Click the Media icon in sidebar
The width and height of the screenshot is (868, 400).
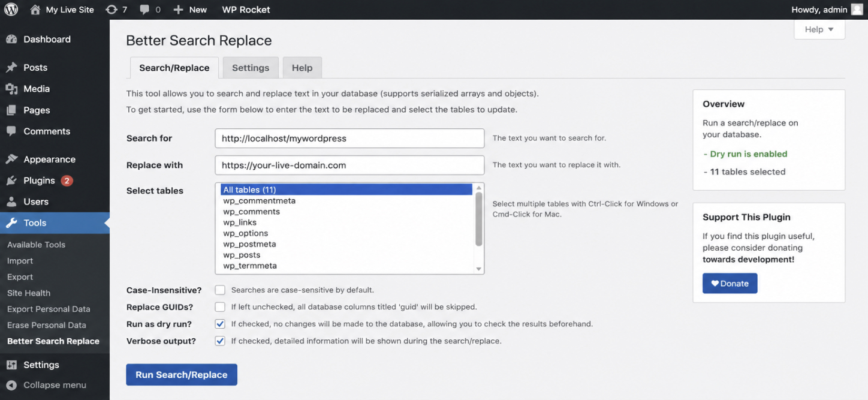pyautogui.click(x=11, y=89)
